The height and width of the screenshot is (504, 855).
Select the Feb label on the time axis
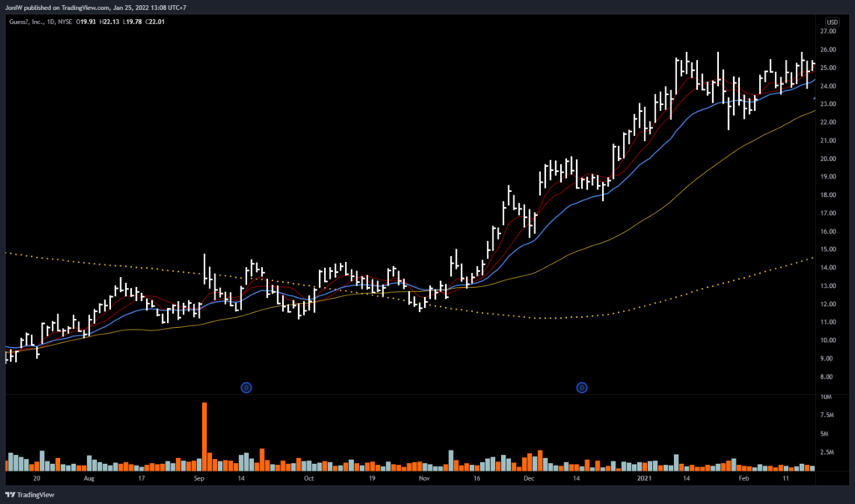pyautogui.click(x=742, y=480)
